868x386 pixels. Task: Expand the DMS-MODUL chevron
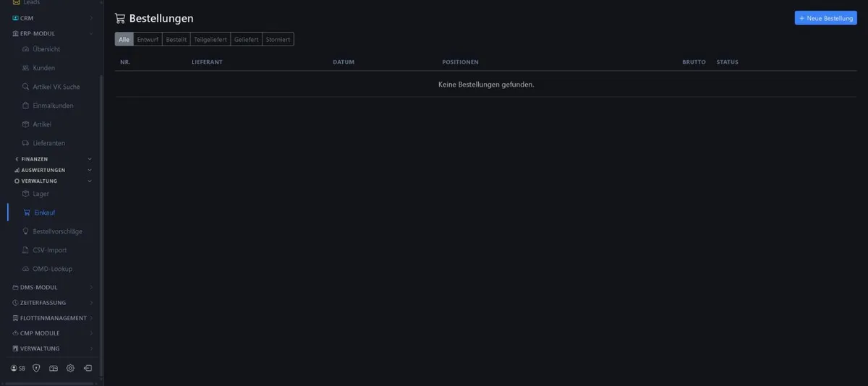91,288
